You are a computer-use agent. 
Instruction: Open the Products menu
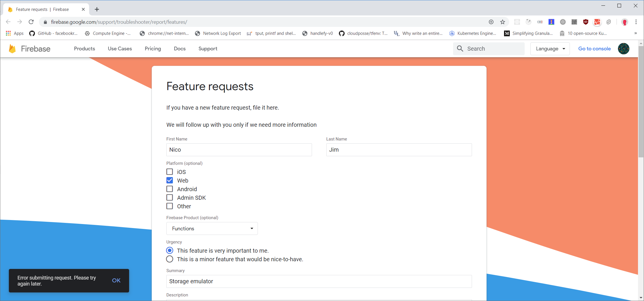point(84,49)
